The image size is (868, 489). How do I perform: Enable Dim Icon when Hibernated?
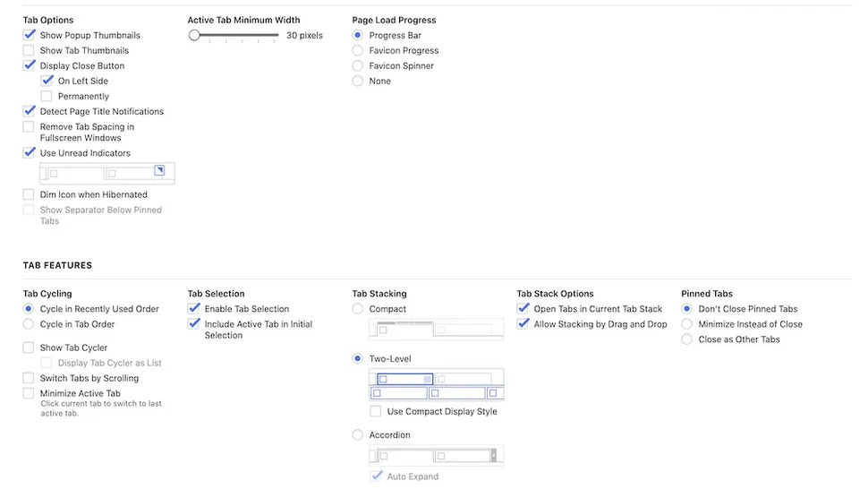[x=29, y=194]
